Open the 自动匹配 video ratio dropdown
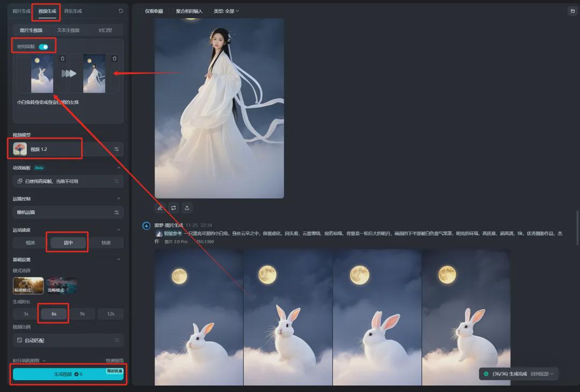This screenshot has width=580, height=392. click(x=68, y=339)
